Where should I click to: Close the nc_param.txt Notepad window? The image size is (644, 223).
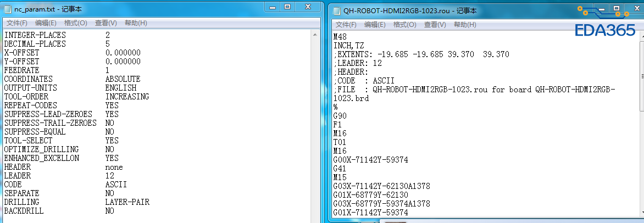pyautogui.click(x=308, y=7)
